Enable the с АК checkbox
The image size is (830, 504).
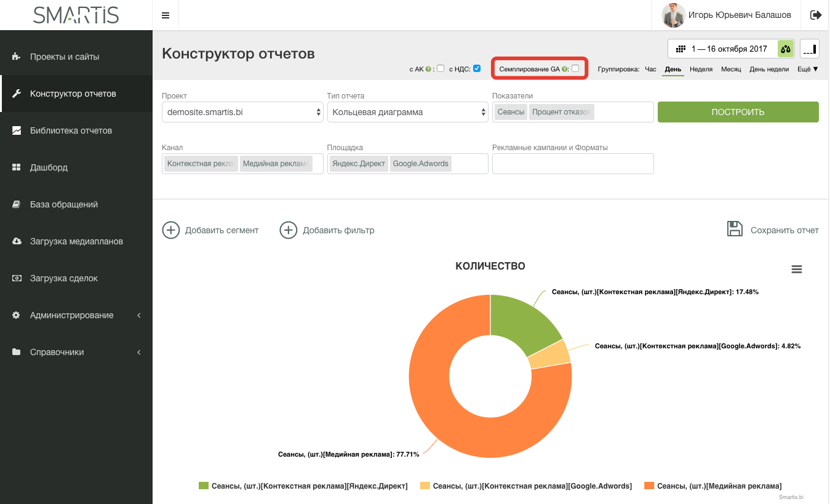point(441,68)
